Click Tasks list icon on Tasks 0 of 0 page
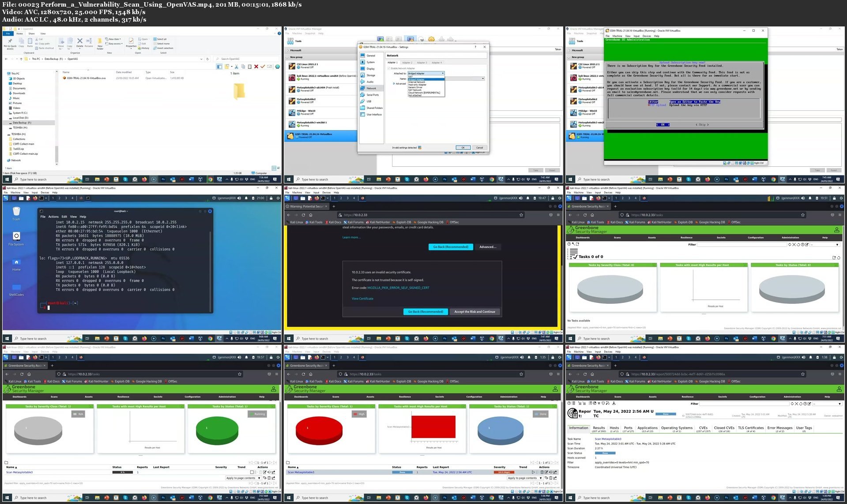 [573, 254]
